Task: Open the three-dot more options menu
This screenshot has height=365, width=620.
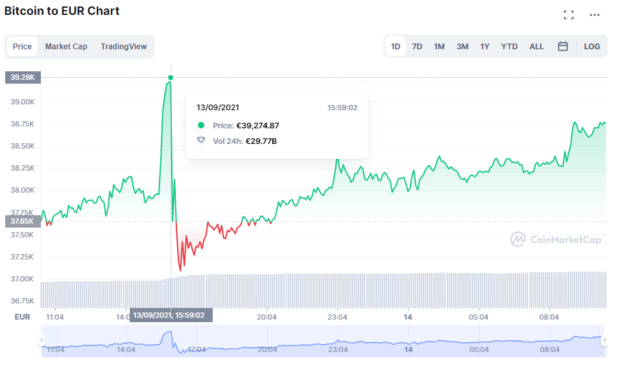Action: (x=594, y=15)
